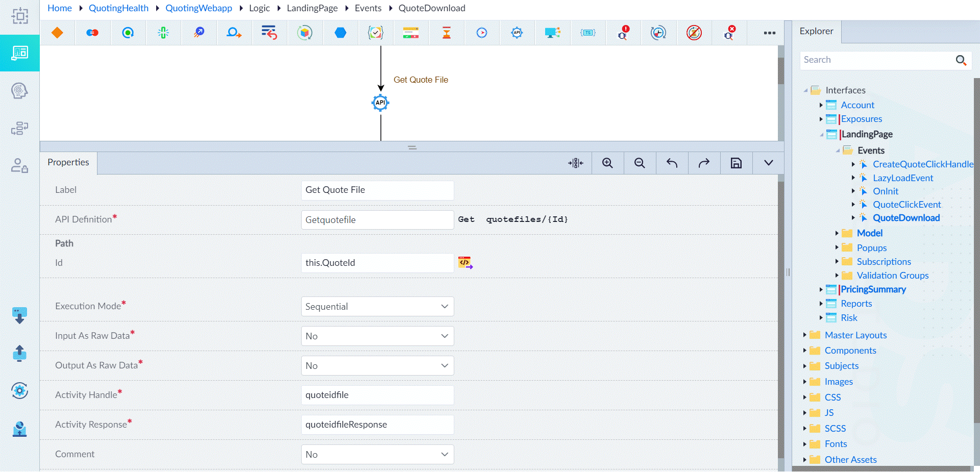Open the Execution Mode dropdown

377,307
